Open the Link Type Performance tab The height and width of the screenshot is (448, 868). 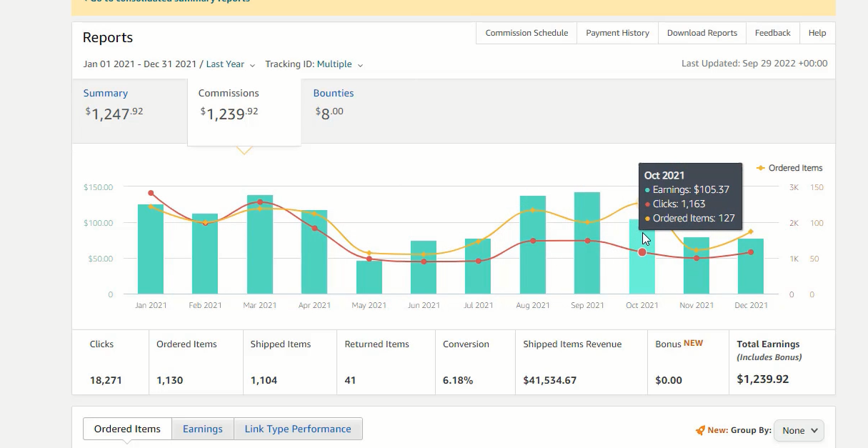pos(298,429)
